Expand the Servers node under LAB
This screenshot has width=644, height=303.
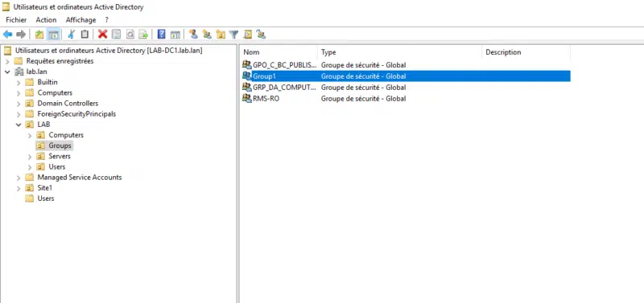[30, 157]
